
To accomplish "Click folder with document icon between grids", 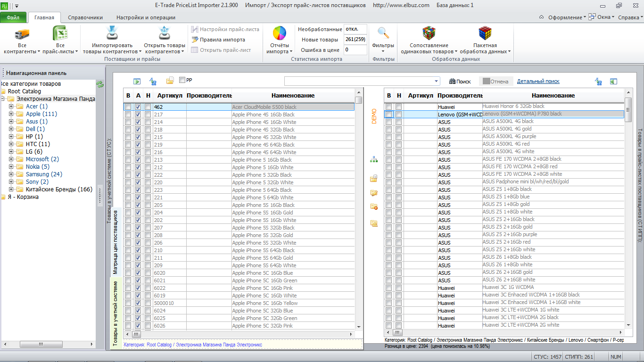I will pyautogui.click(x=374, y=178).
